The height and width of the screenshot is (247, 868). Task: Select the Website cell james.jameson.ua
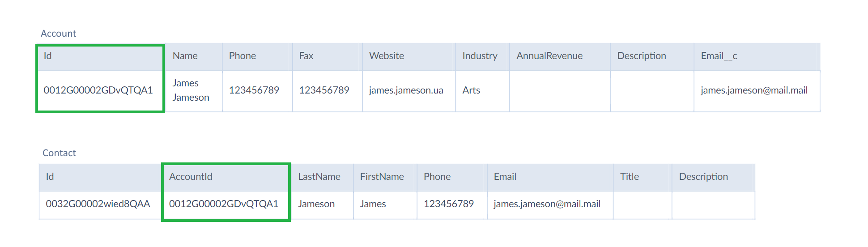tap(409, 91)
